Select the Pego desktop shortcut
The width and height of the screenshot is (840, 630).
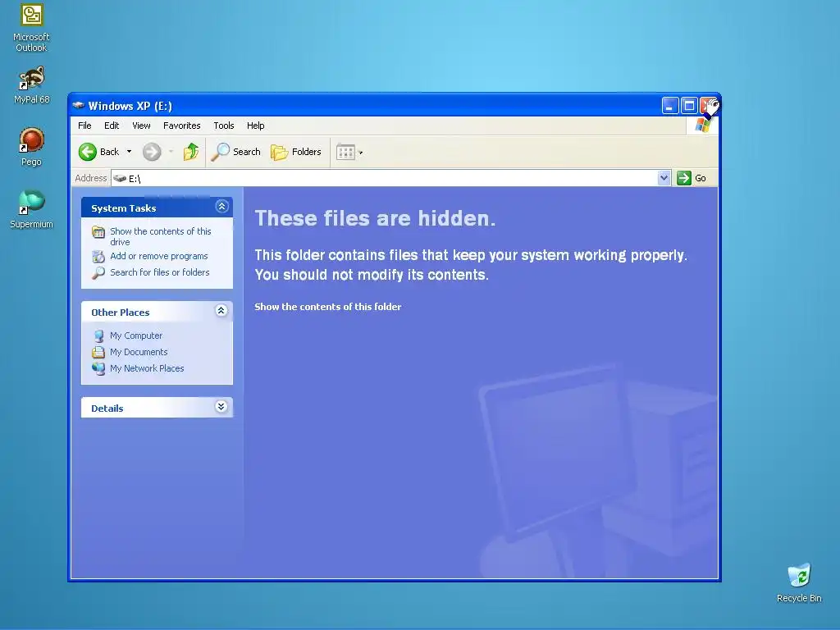pos(32,147)
